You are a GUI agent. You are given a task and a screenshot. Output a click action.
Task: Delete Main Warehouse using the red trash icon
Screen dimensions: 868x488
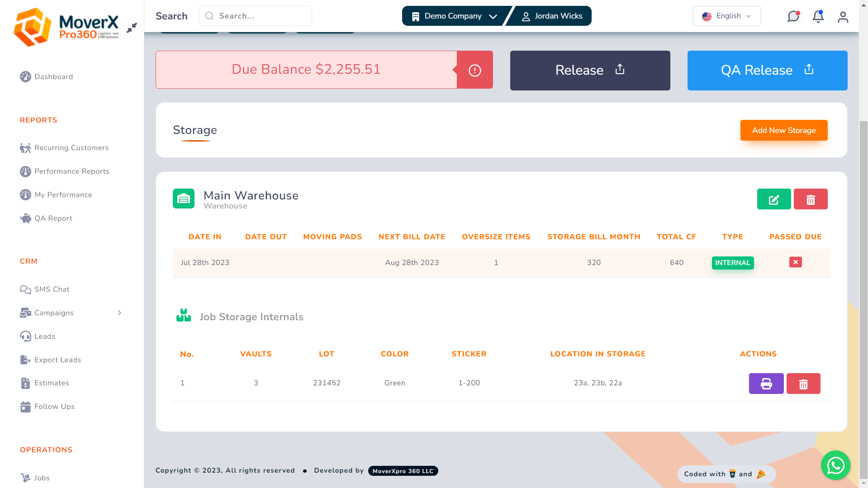[811, 199]
